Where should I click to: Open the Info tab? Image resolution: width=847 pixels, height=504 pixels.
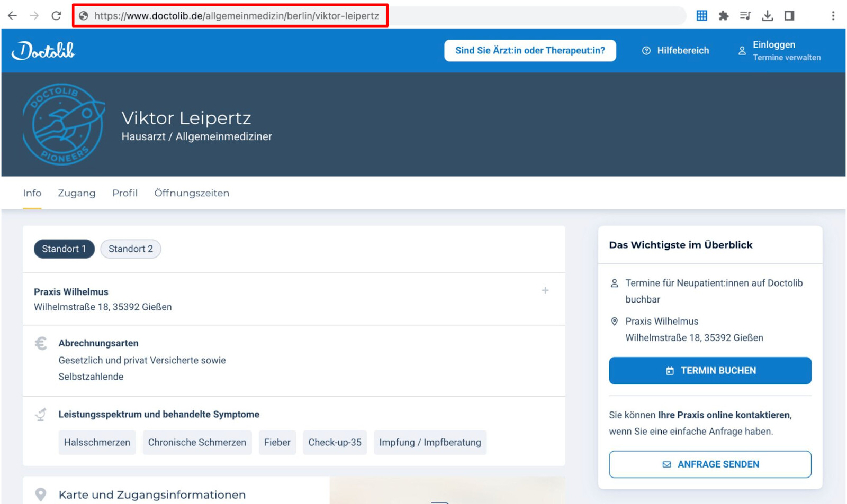[32, 193]
